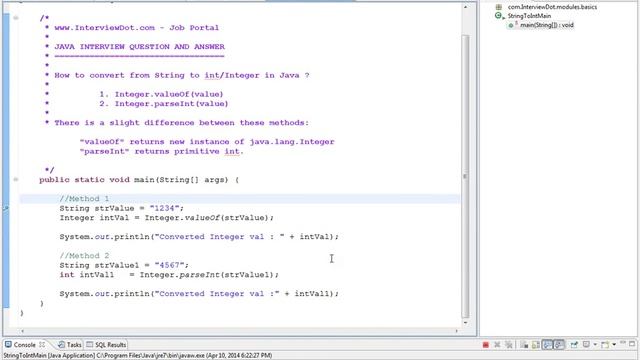
Task: Toggle Show Console When Standard Error Changes
Action: point(559,345)
